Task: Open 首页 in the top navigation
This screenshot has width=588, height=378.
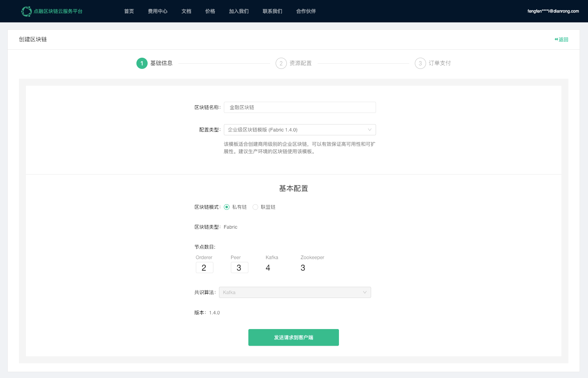Action: click(129, 11)
